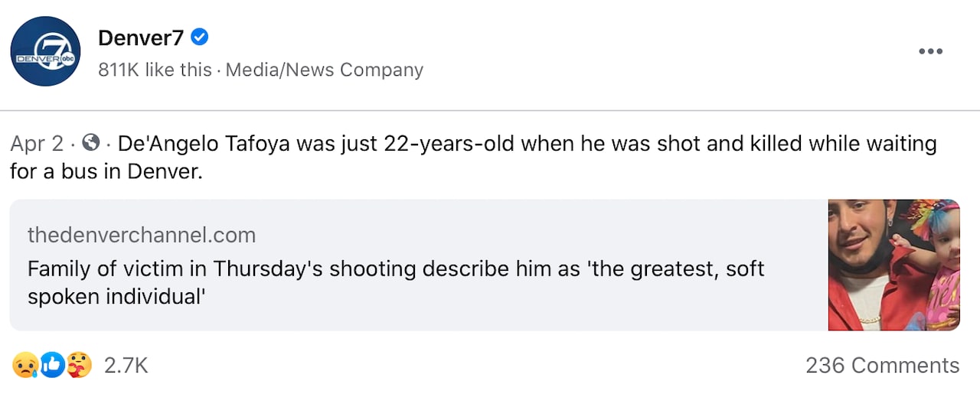Viewport: 980px width, 394px height.
Task: Click the care hug reaction emoji
Action: click(x=79, y=365)
